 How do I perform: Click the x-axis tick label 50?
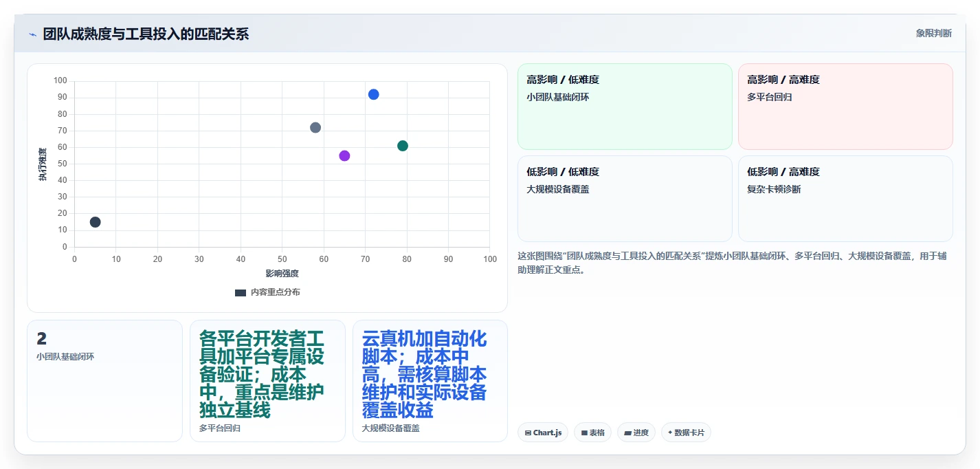[282, 259]
